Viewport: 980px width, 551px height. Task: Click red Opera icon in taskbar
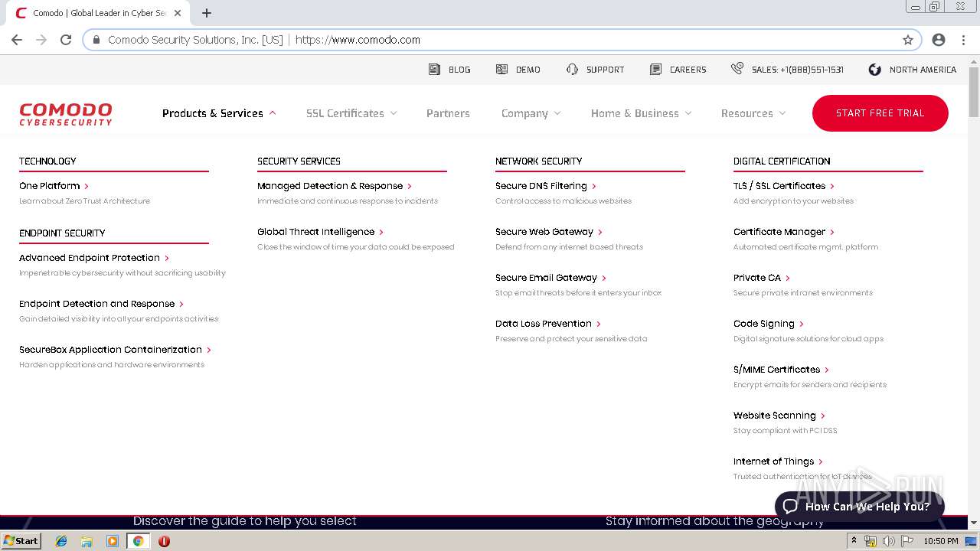coord(164,541)
